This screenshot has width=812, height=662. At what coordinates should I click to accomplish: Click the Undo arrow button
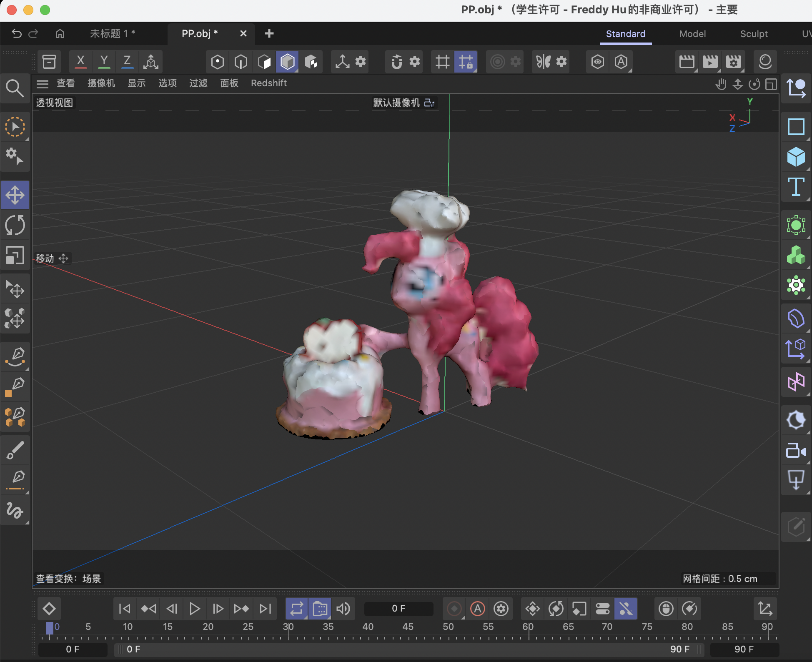click(16, 33)
